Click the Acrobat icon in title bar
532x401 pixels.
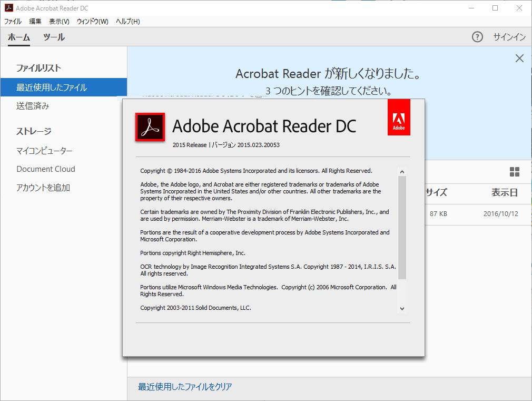coord(8,8)
